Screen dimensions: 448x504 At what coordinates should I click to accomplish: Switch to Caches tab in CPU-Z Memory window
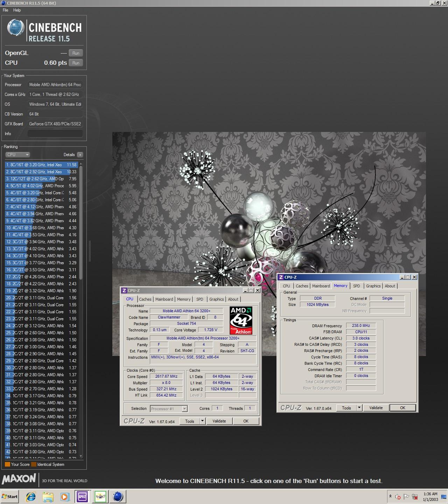click(x=302, y=286)
